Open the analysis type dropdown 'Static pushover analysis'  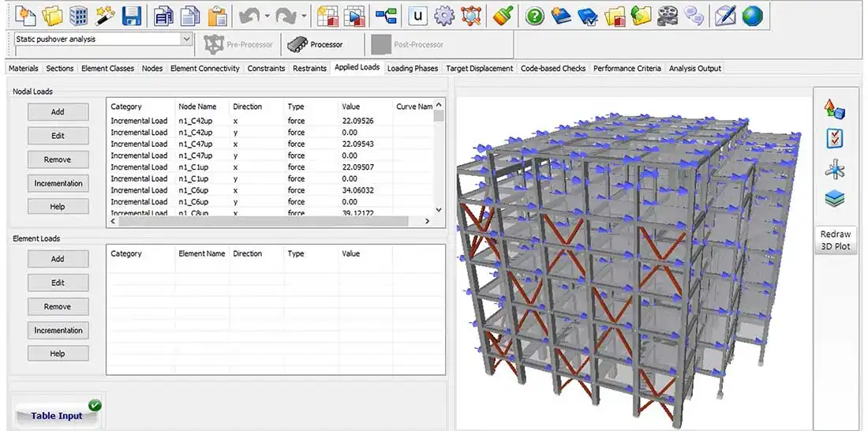pyautogui.click(x=103, y=39)
